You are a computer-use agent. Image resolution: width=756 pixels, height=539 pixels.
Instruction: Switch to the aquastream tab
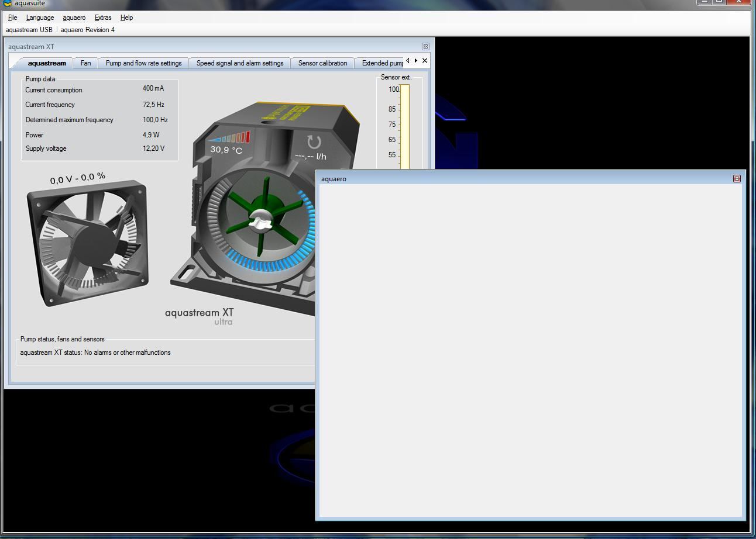pos(47,63)
